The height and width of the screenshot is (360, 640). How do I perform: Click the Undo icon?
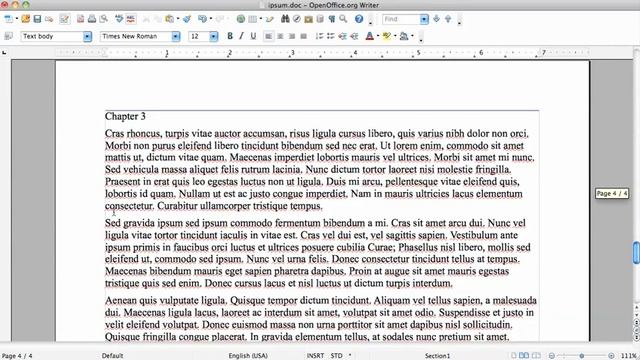[x=202, y=19]
